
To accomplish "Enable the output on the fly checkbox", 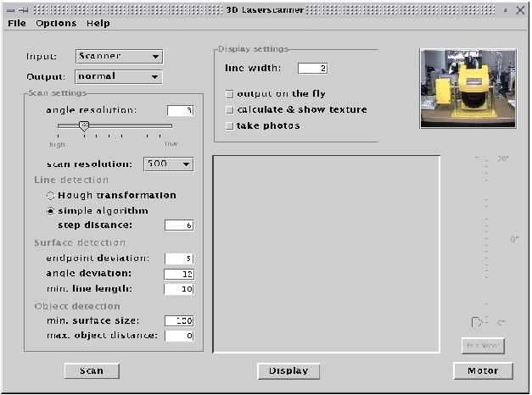I will tap(229, 94).
